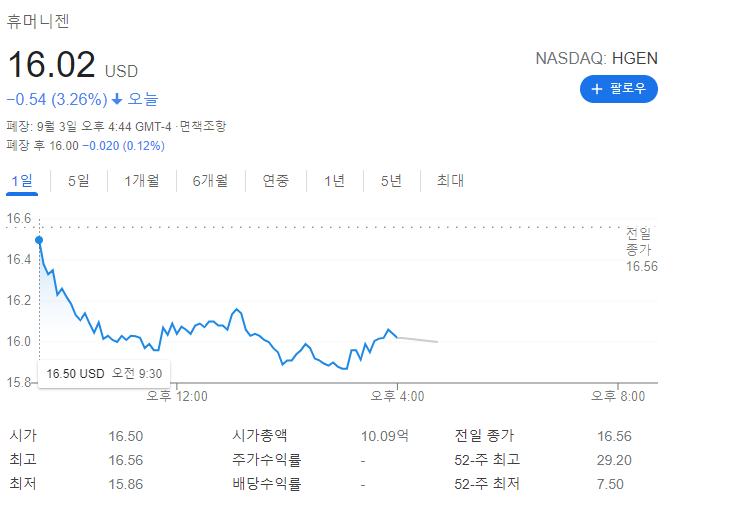731x529 pixels.
Task: Click the 시가 16.50 value
Action: coord(126,436)
